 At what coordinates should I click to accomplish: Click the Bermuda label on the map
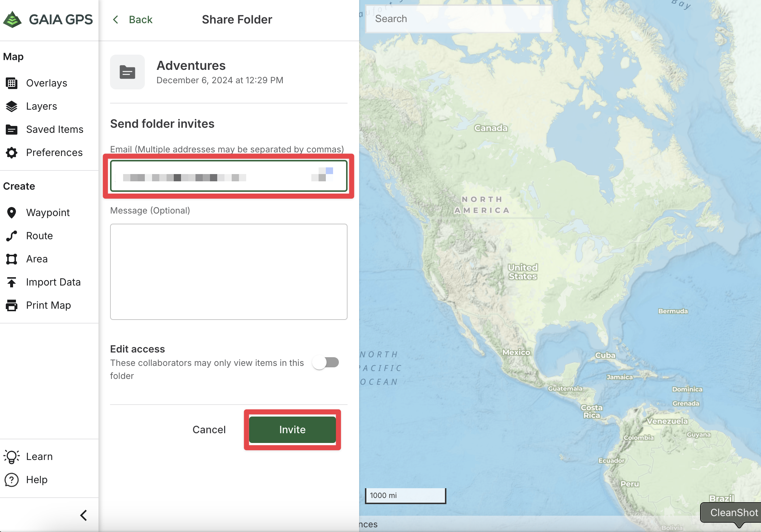point(673,311)
